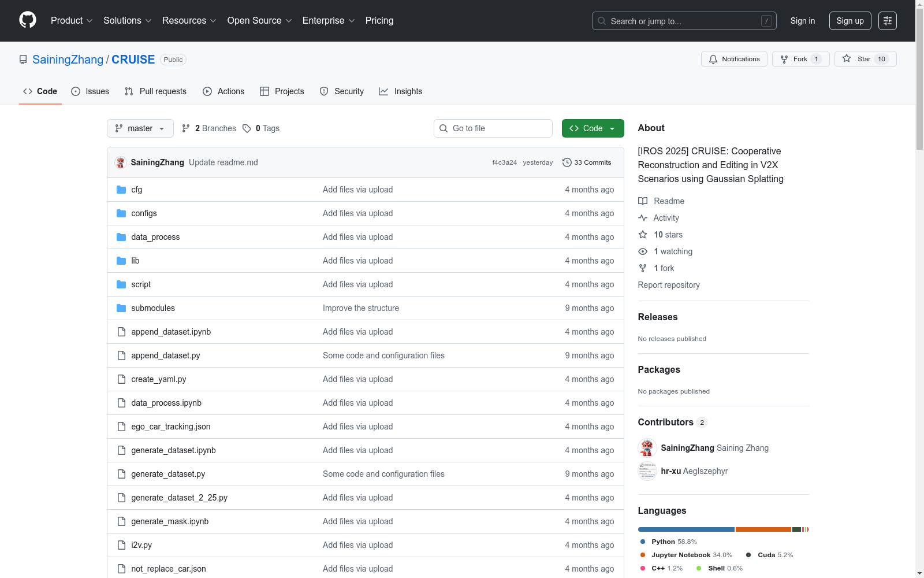Image resolution: width=924 pixels, height=578 pixels.
Task: Open the SainingZhang owner link
Action: (x=68, y=60)
